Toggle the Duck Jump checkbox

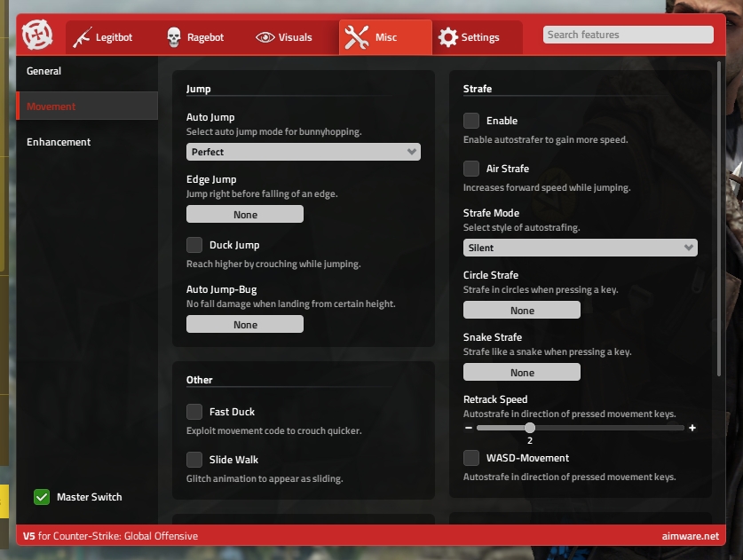click(x=194, y=245)
